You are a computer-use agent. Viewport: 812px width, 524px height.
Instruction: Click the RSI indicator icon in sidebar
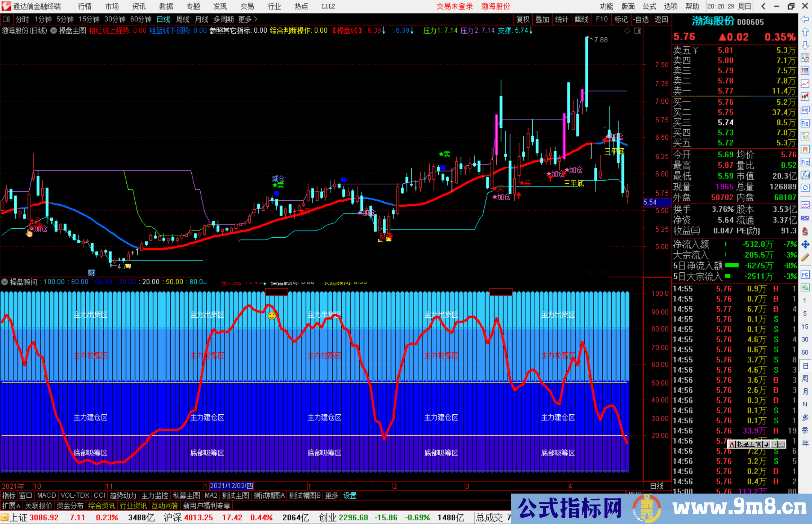coord(805,218)
